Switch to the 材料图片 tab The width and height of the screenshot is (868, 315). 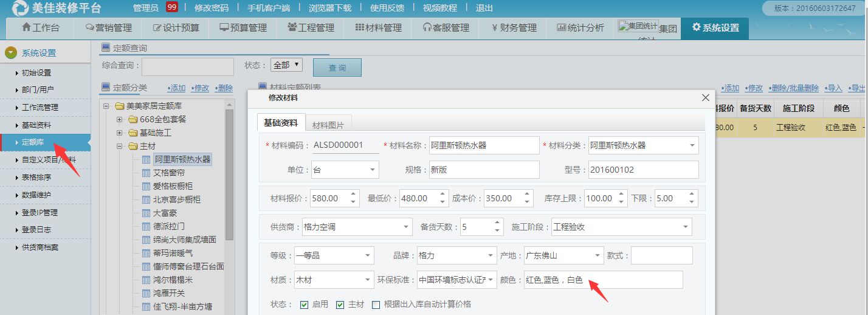click(x=328, y=125)
